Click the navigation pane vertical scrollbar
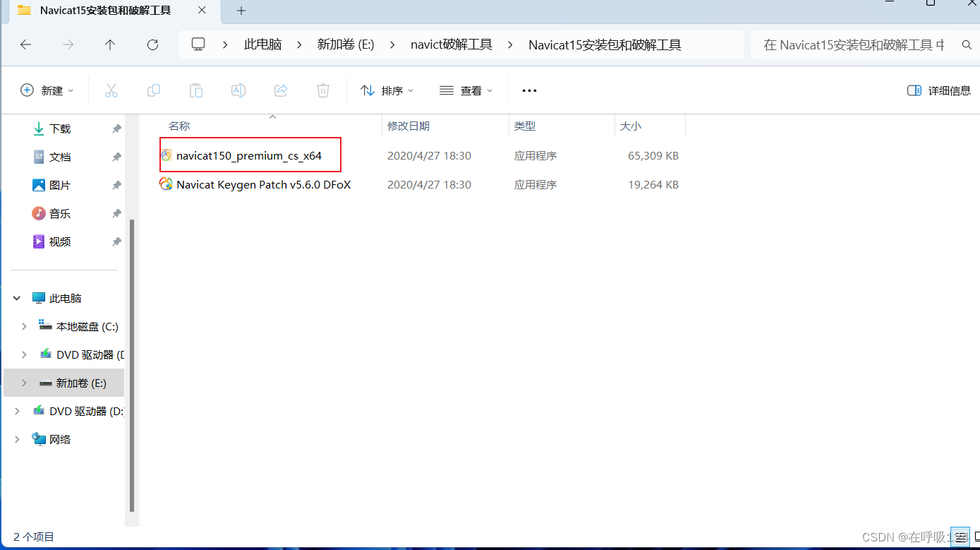The image size is (980, 550). tap(131, 366)
